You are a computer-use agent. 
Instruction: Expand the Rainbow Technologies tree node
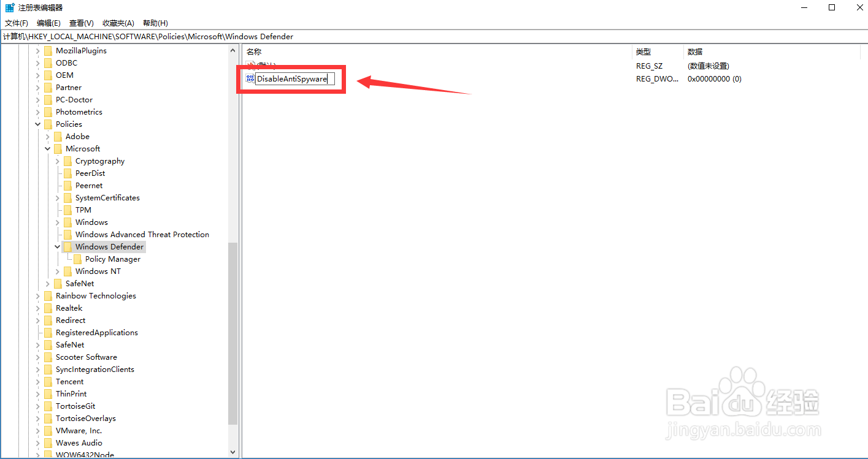38,295
